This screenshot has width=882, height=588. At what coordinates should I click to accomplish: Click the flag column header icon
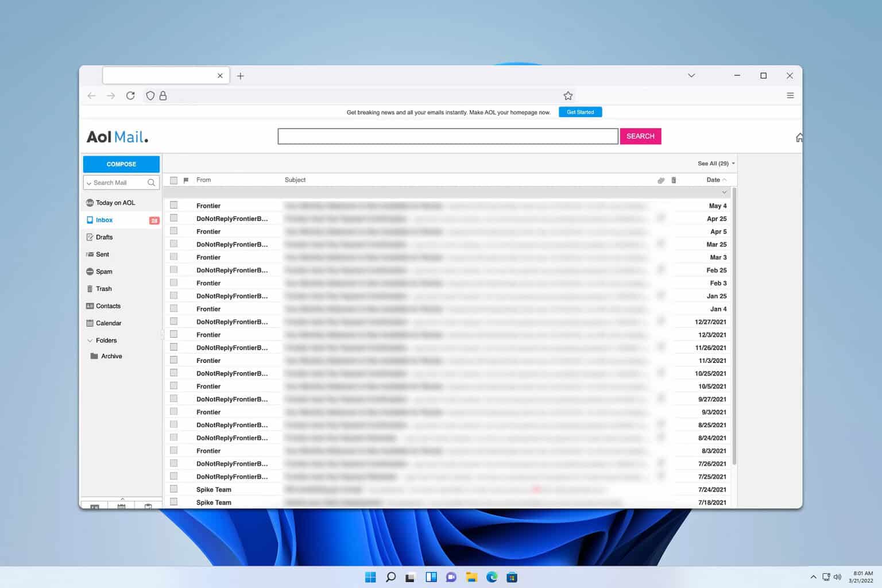[x=186, y=180]
